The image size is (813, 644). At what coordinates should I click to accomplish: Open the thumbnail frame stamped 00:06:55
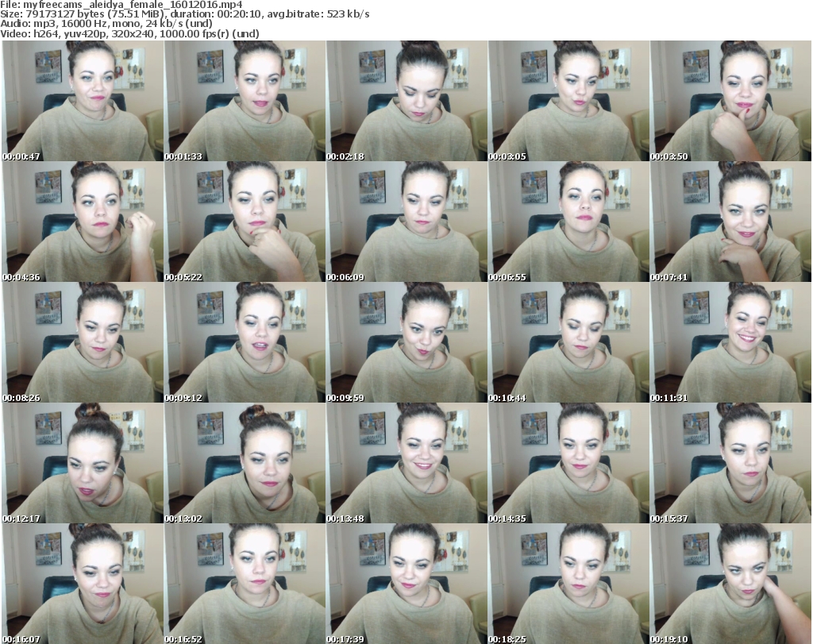pos(568,222)
